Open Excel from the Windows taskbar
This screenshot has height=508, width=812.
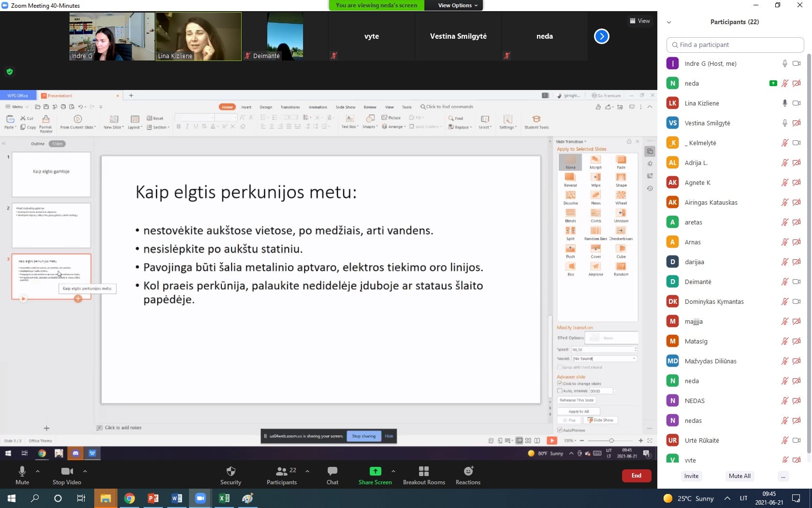(x=224, y=498)
